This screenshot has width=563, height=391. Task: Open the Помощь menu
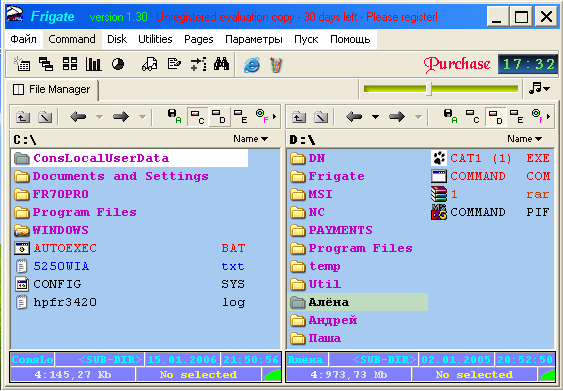click(x=350, y=39)
